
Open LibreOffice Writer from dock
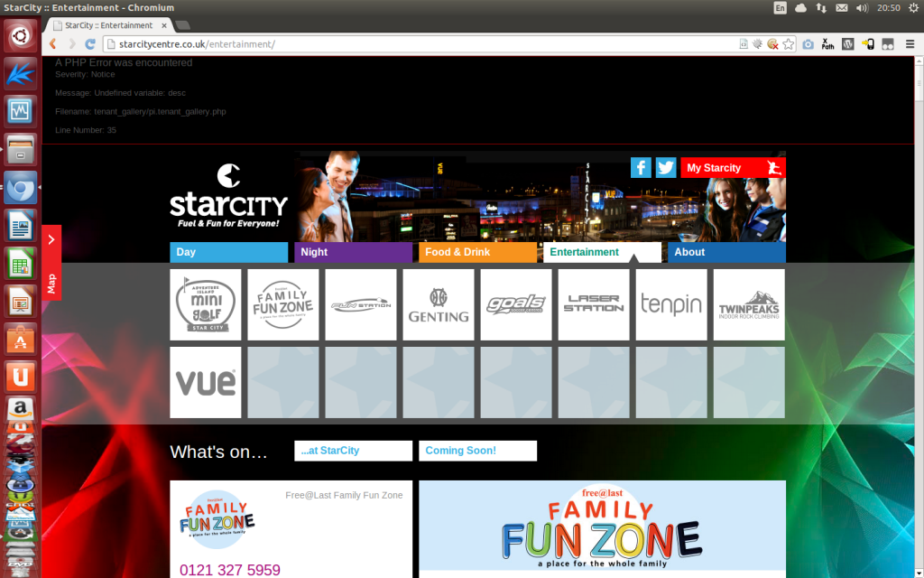click(x=21, y=225)
